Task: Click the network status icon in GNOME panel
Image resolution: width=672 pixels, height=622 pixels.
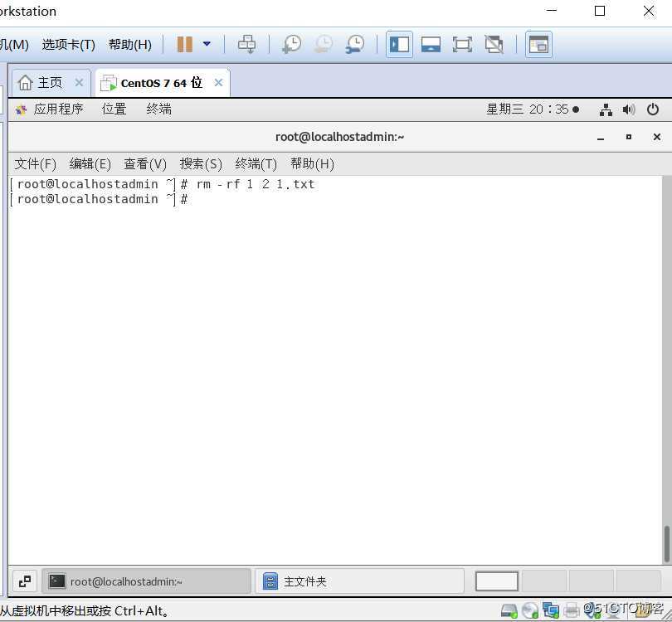Action: (x=606, y=109)
